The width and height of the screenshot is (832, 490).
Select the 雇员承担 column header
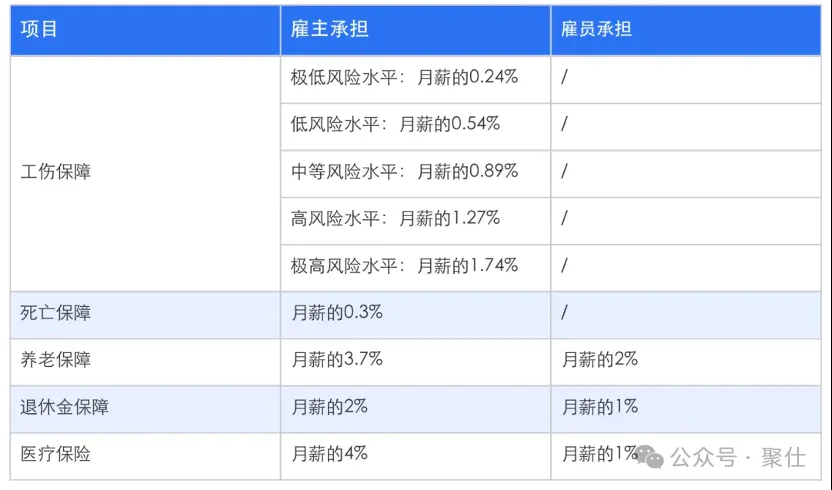coord(686,29)
